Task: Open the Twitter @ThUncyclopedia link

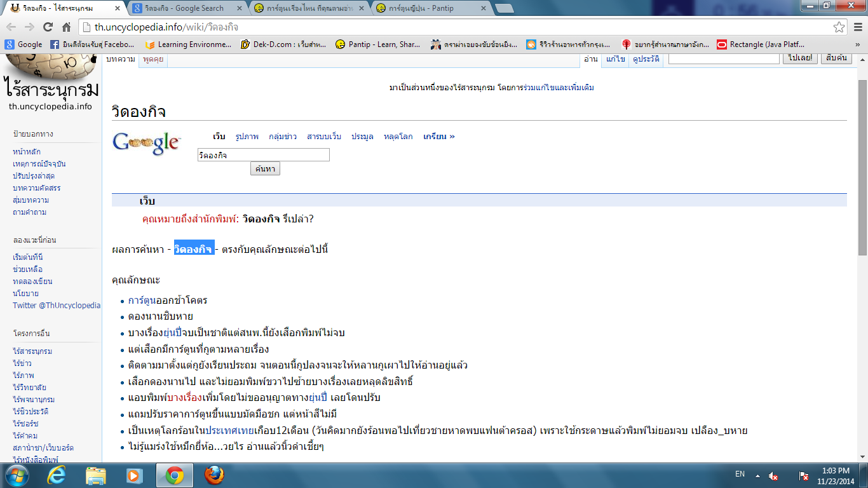Action: pyautogui.click(x=57, y=305)
